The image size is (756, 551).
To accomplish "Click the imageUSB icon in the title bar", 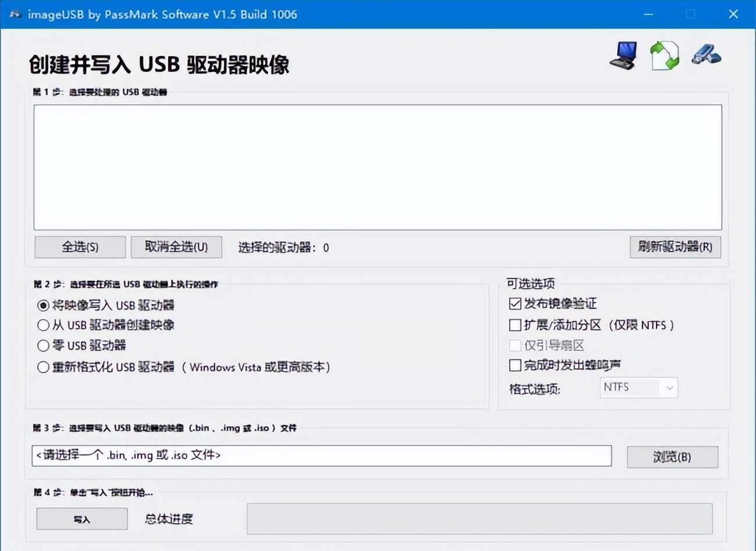I will point(15,13).
